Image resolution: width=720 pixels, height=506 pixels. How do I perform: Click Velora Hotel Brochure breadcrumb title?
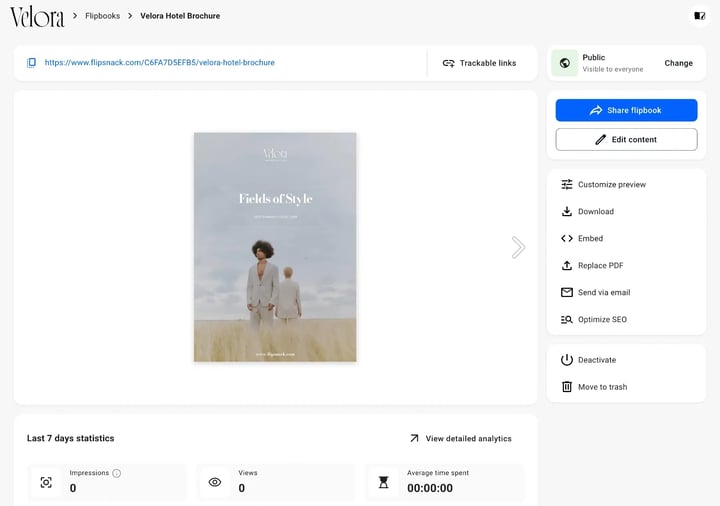180,16
